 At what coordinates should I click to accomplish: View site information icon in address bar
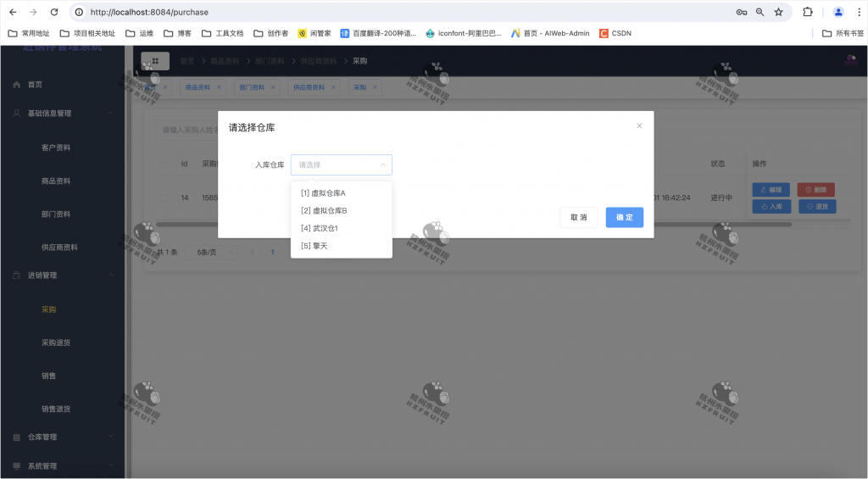(79, 12)
